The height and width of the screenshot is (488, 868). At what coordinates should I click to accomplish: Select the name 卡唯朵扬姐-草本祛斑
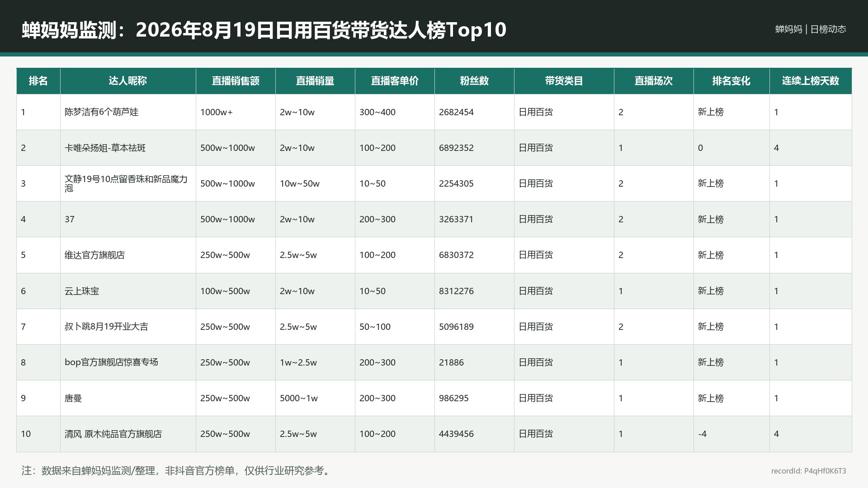pos(105,148)
